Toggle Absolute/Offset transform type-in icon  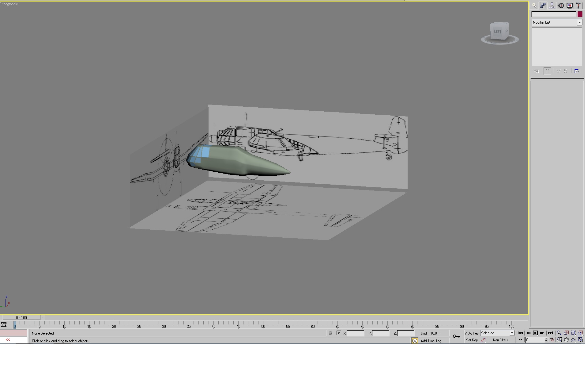coord(339,333)
